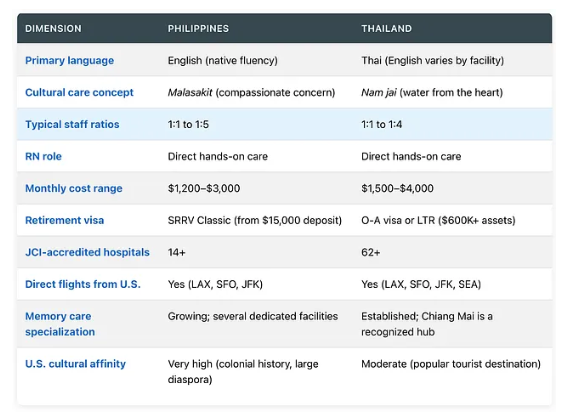
Task: Select the Thailand 62+ hospitals cell
Action: [x=371, y=252]
